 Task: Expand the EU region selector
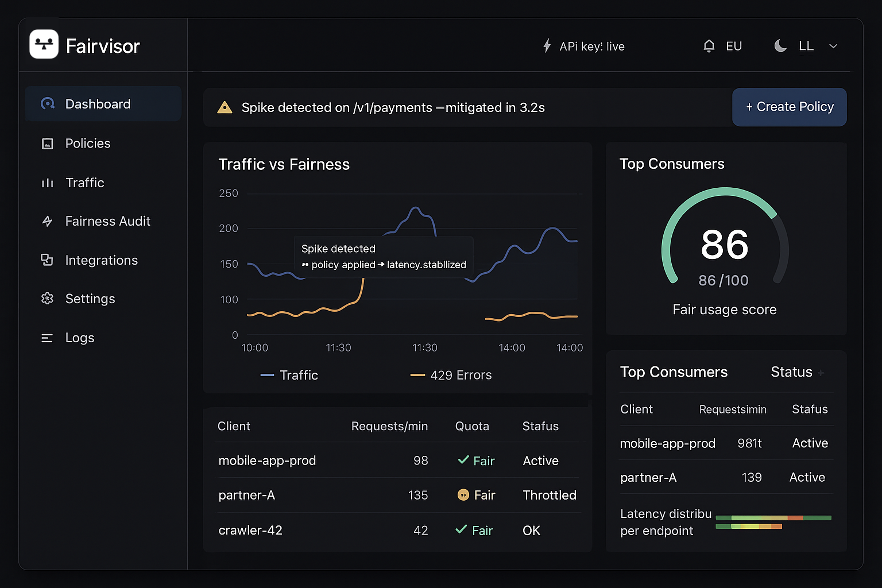[733, 46]
